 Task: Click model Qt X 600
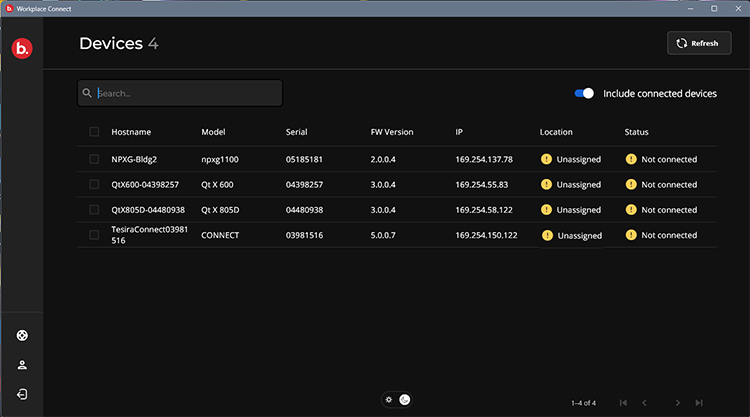(217, 185)
